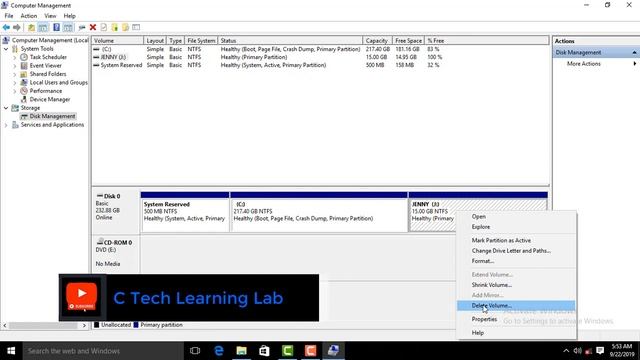The height and width of the screenshot is (360, 640).
Task: Collapse the Disk Management actions header arrow
Action: (634, 52)
